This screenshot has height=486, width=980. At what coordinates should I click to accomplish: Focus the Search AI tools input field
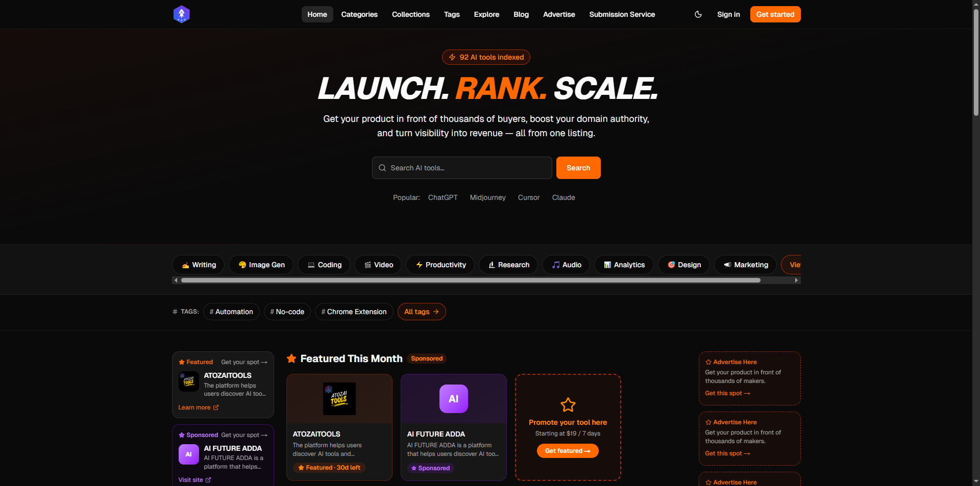462,168
